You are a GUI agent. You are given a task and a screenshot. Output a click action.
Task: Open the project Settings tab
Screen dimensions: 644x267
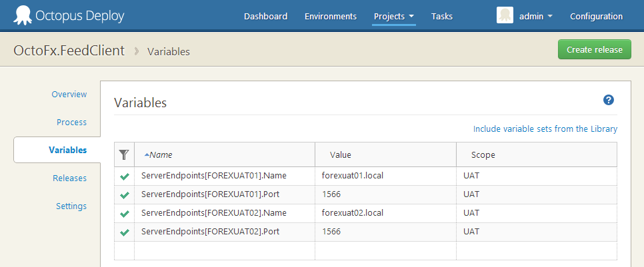point(71,206)
